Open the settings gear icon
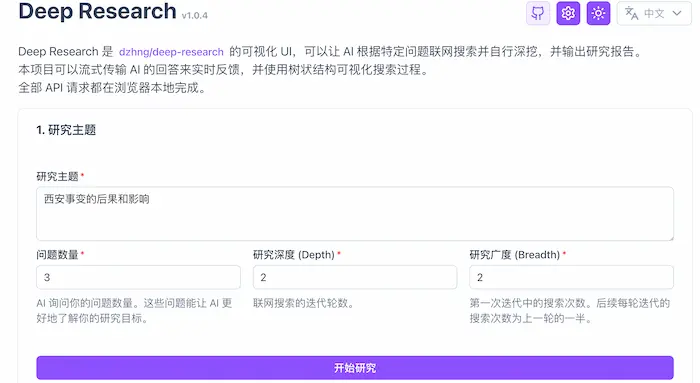Viewport: 700px width, 383px height. click(568, 13)
